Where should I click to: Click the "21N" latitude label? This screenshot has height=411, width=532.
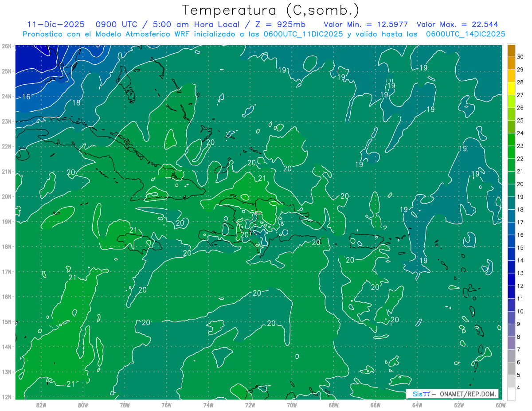7,172
